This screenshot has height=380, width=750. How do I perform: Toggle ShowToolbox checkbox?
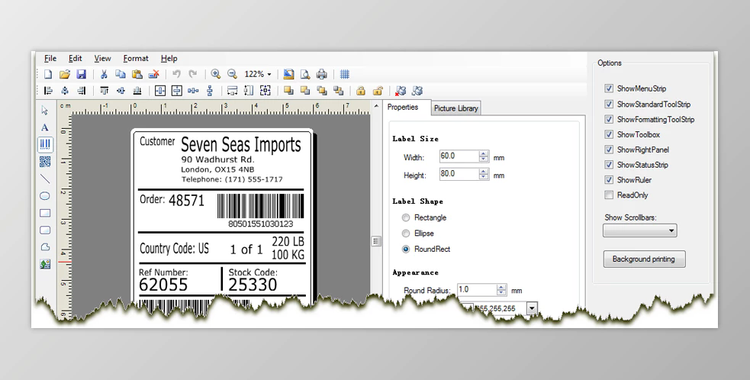tap(608, 134)
